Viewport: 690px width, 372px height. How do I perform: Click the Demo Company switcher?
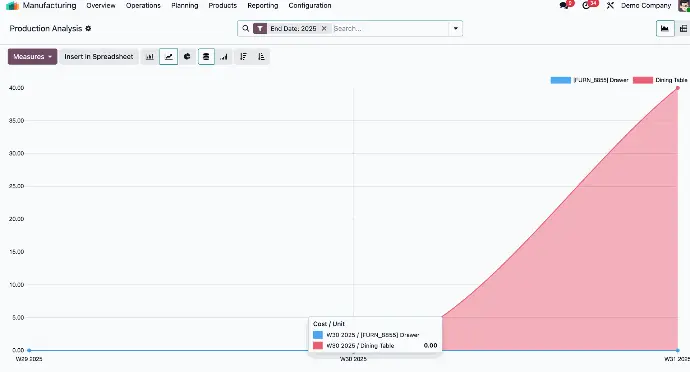646,6
